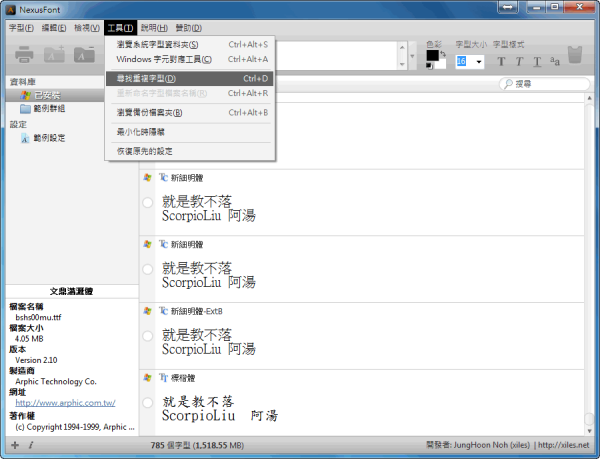Image resolution: width=600 pixels, height=459 pixels.
Task: Click foreground black color swatch
Action: 432,55
